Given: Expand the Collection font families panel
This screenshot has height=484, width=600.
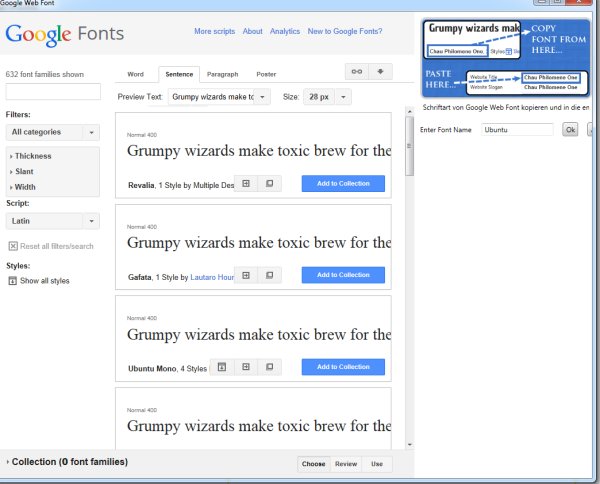Looking at the screenshot, I should tap(67, 462).
